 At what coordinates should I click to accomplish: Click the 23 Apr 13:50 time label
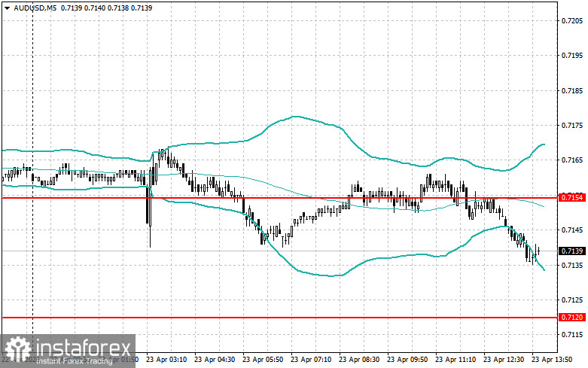click(x=552, y=360)
